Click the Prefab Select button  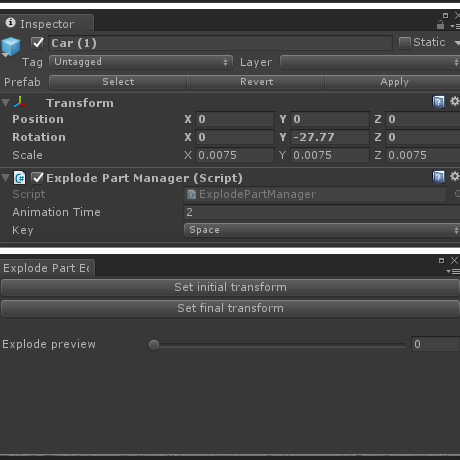click(118, 82)
